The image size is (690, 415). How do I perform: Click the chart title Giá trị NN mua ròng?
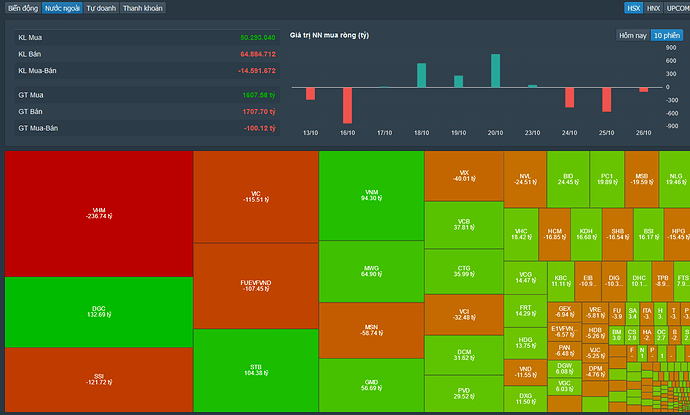[x=329, y=35]
